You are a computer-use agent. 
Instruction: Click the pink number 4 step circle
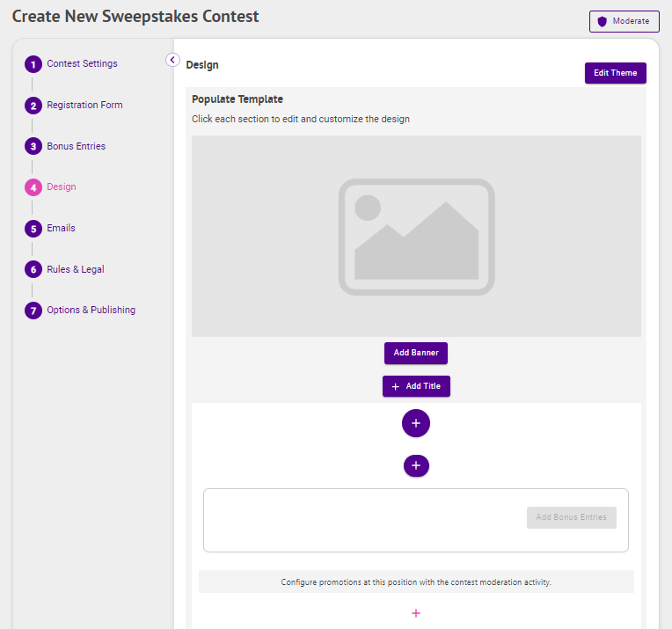(33, 187)
